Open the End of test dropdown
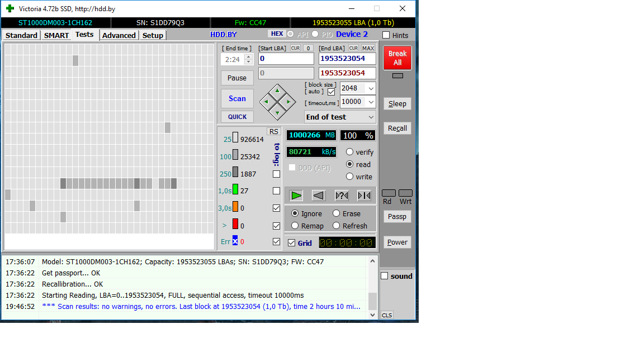Image resolution: width=644 pixels, height=362 pixels. (x=340, y=117)
